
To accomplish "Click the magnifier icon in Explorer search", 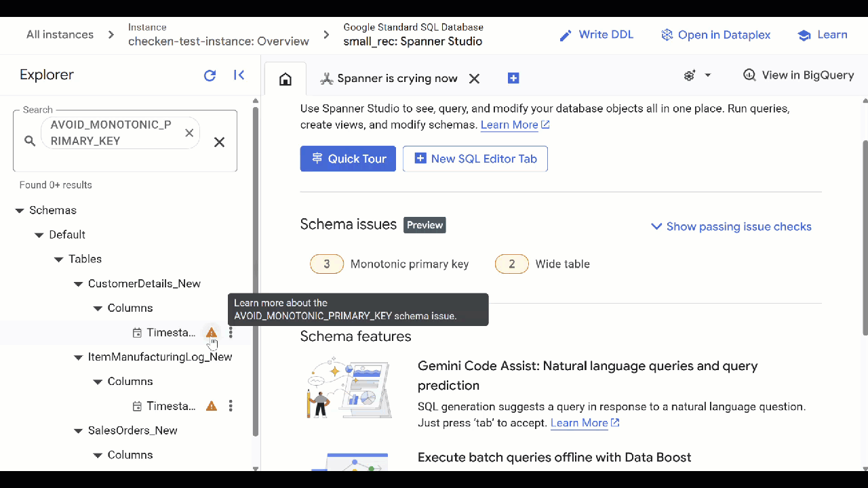I will pyautogui.click(x=30, y=141).
